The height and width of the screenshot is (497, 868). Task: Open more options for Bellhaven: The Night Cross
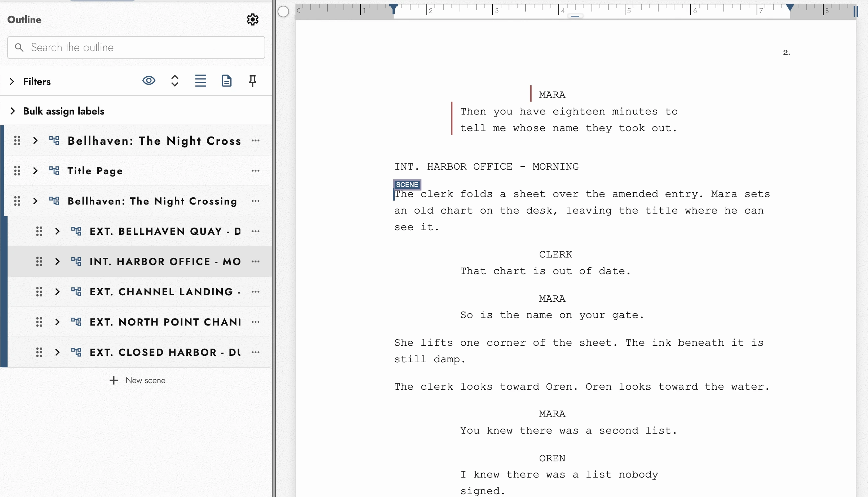click(256, 140)
